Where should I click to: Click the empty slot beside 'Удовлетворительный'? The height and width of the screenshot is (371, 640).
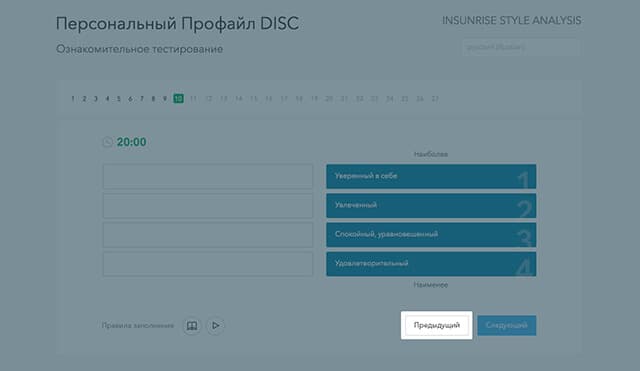tap(208, 264)
